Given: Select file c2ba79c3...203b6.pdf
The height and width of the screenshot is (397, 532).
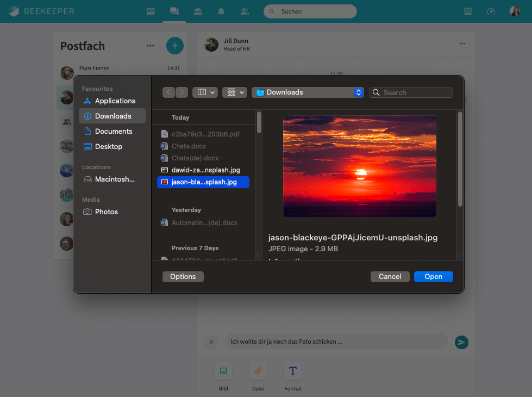Looking at the screenshot, I should pos(203,134).
